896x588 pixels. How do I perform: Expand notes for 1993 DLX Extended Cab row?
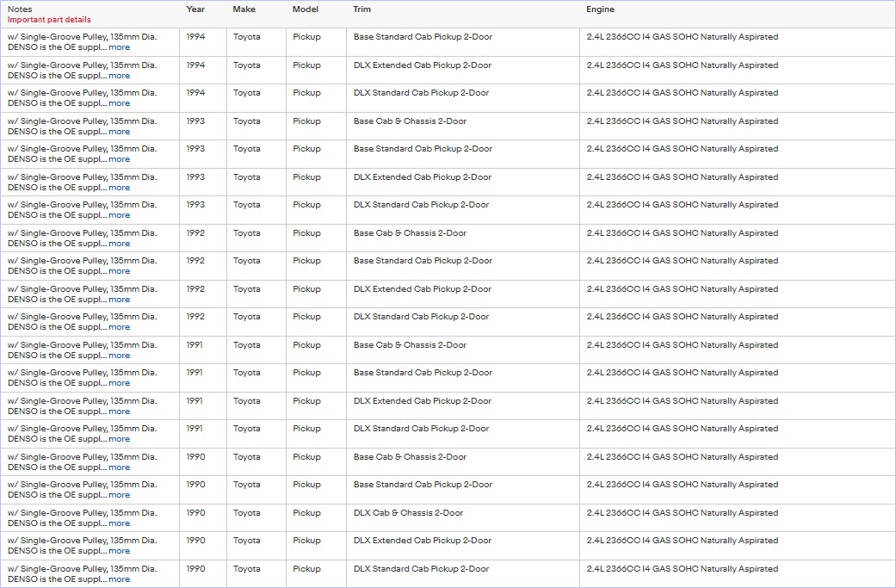coord(120,188)
